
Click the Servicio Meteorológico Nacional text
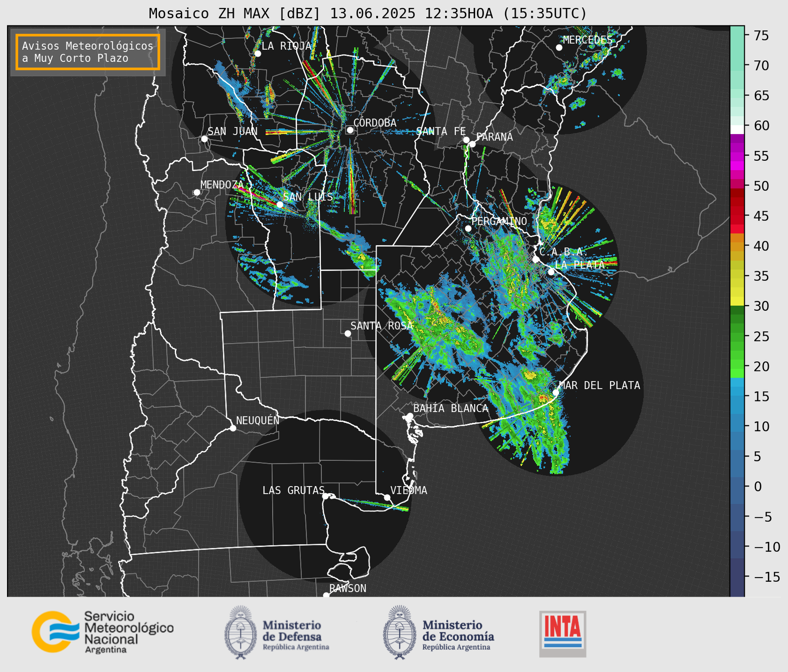128,632
